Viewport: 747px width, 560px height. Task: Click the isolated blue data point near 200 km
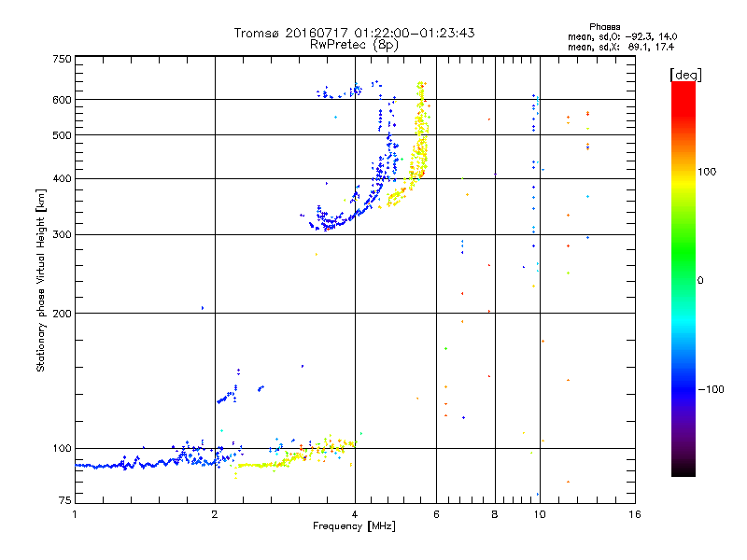(203, 308)
